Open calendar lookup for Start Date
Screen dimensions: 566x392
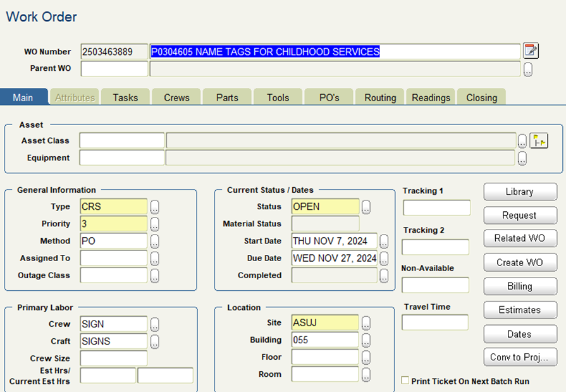pos(384,241)
